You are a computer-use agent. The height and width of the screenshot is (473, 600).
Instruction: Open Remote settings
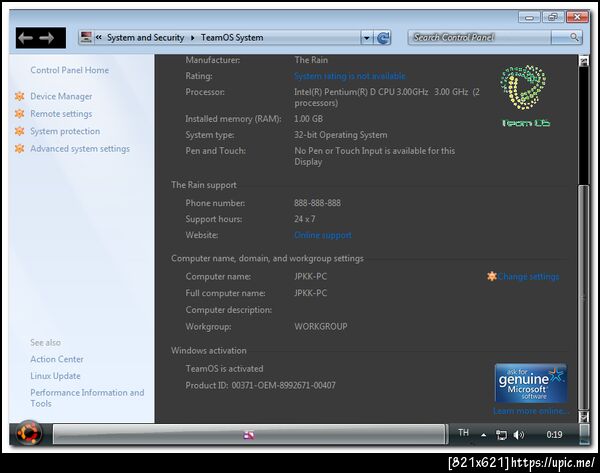pos(61,114)
